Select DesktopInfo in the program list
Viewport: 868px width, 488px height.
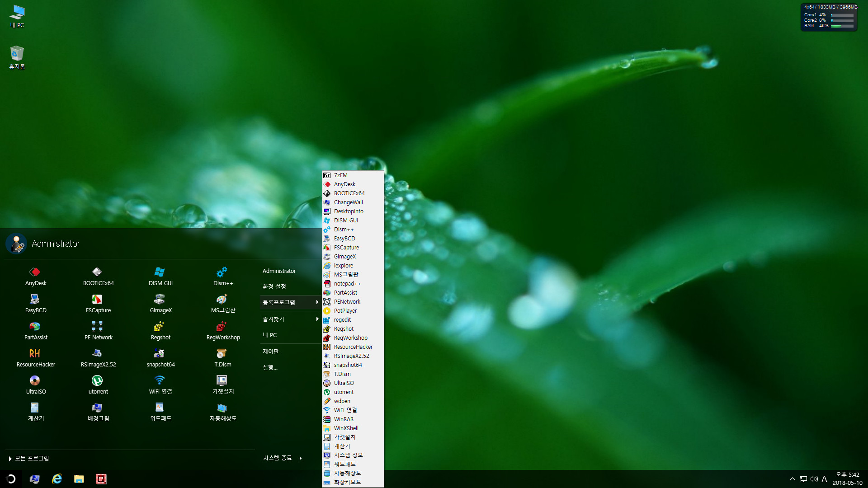353,211
